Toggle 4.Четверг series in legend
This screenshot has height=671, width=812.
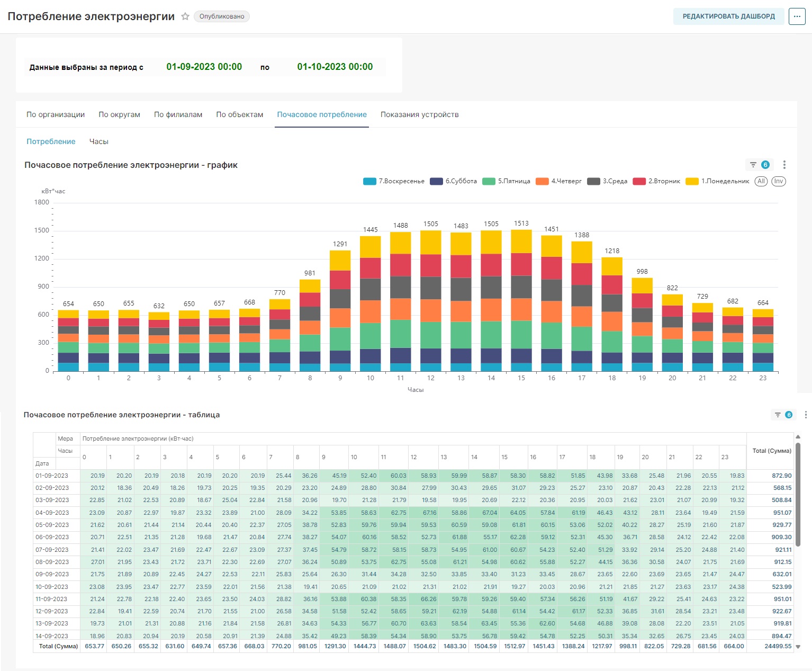pyautogui.click(x=558, y=181)
